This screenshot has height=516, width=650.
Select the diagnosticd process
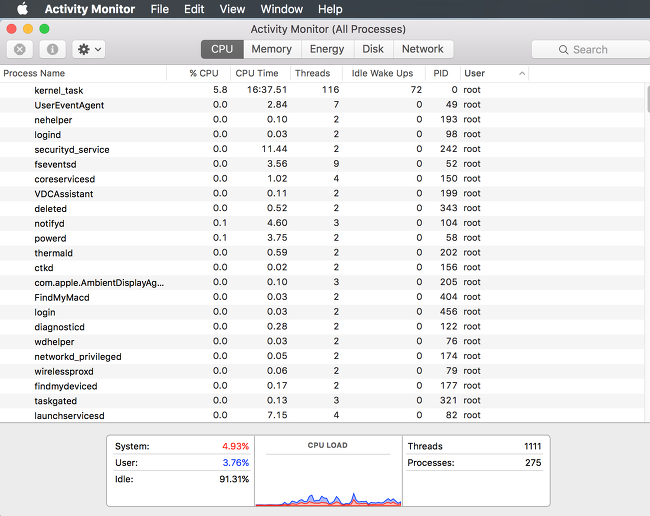click(x=322, y=327)
